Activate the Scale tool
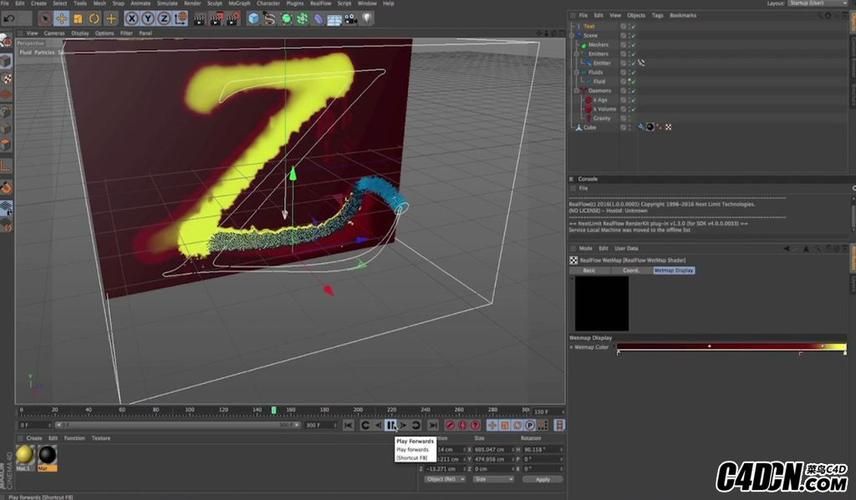856x500 pixels. pos(78,19)
